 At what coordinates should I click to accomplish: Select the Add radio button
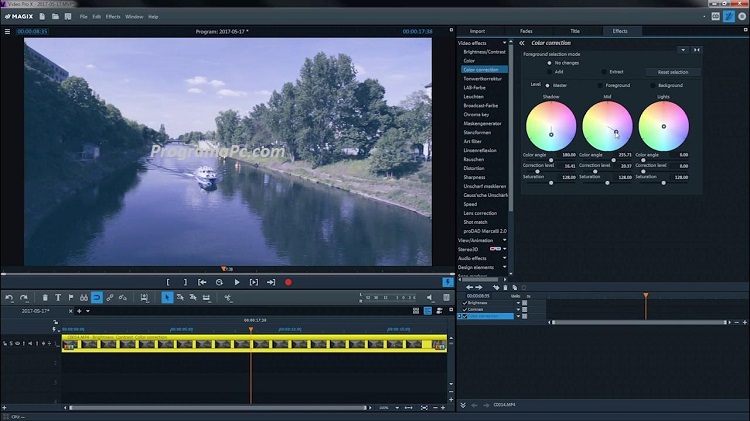pos(548,72)
